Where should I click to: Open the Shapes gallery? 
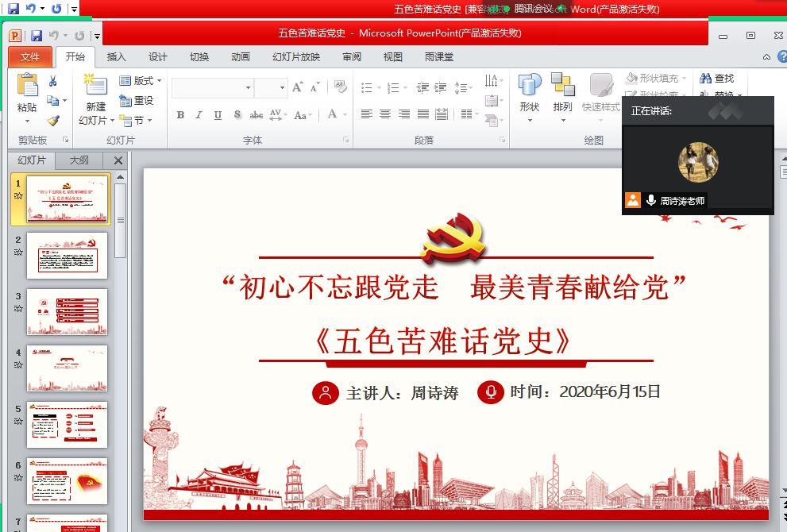529,86
